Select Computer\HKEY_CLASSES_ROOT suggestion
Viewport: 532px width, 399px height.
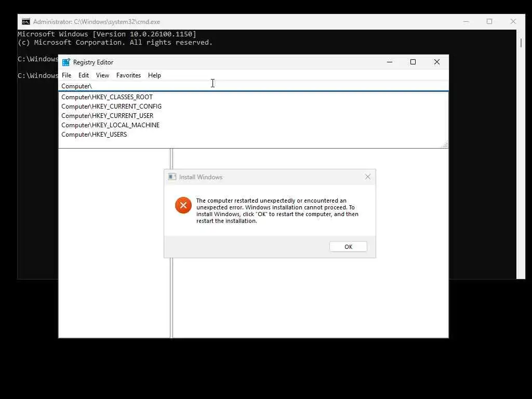[x=254, y=97]
